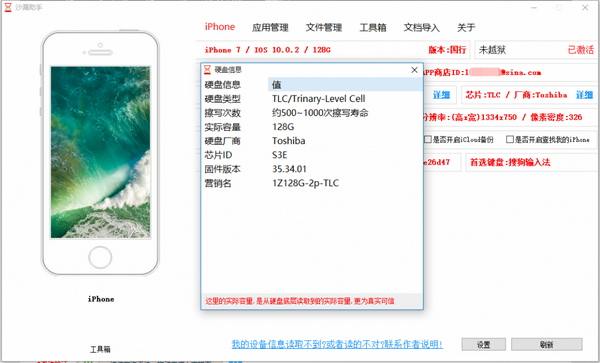
Task: Click the 设置 button
Action: click(x=484, y=344)
